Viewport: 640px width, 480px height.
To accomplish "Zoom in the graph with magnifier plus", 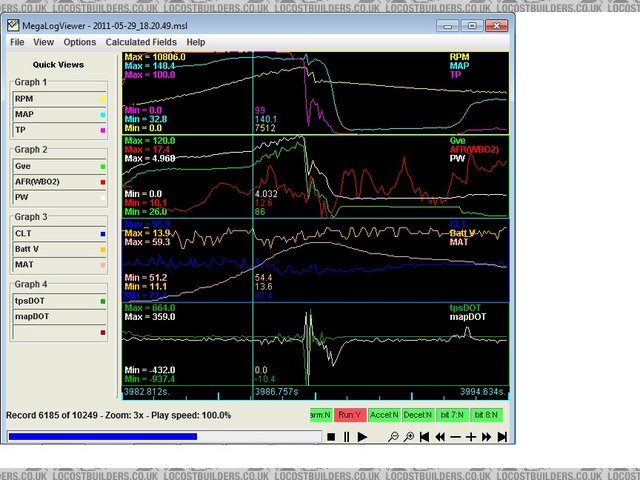I will (410, 437).
